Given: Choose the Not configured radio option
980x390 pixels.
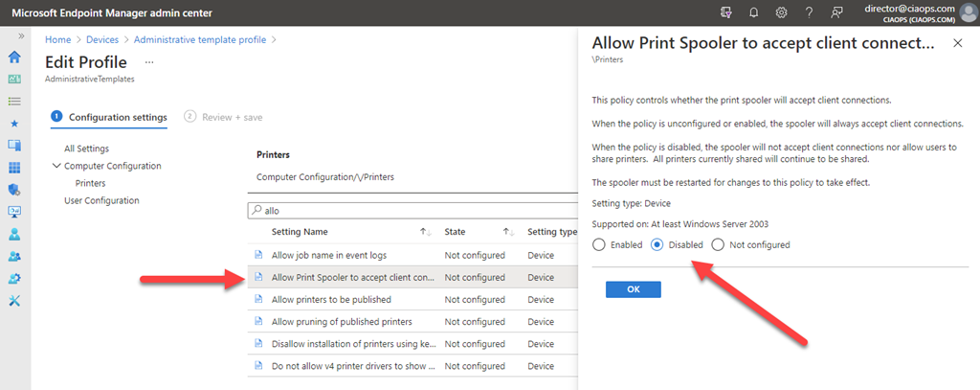Looking at the screenshot, I should (718, 244).
